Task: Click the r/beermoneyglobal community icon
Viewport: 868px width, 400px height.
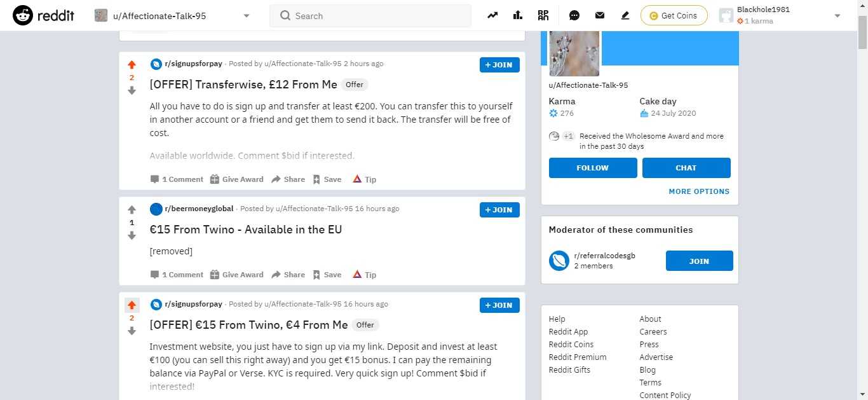Action: 156,209
